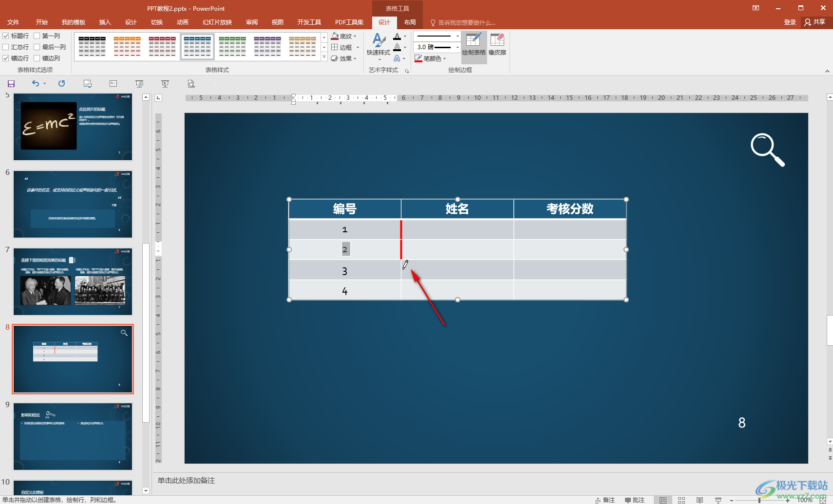The image size is (833, 504).
Task: Click the slide panel scroll down arrow
Action: (146, 490)
